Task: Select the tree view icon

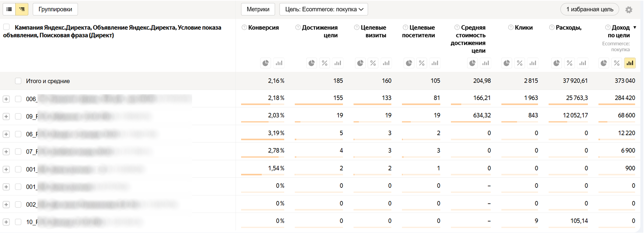Action: point(22,9)
